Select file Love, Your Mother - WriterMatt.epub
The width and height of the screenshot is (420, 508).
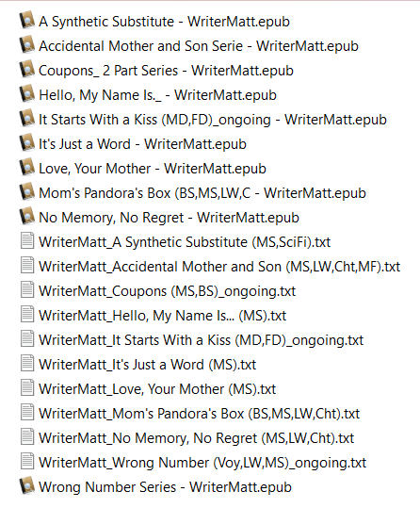pos(153,169)
